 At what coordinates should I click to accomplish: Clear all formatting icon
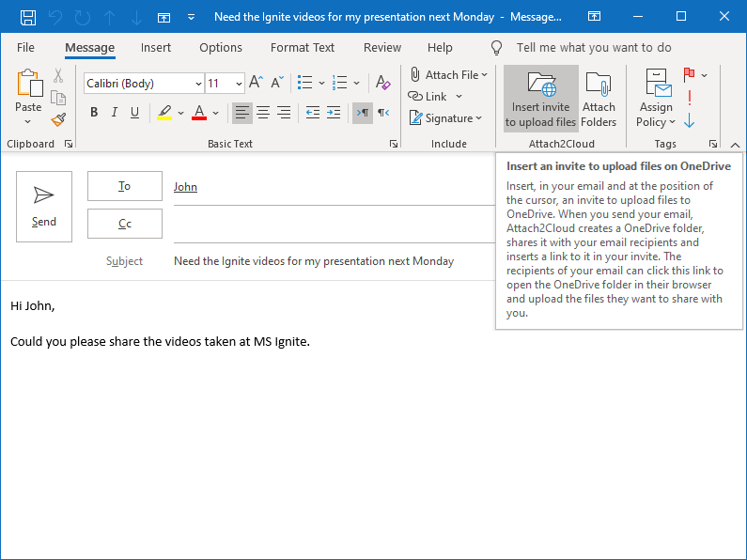pyautogui.click(x=382, y=83)
